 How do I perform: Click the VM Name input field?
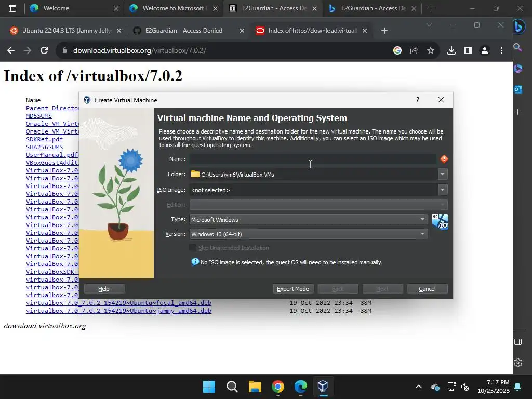click(313, 159)
